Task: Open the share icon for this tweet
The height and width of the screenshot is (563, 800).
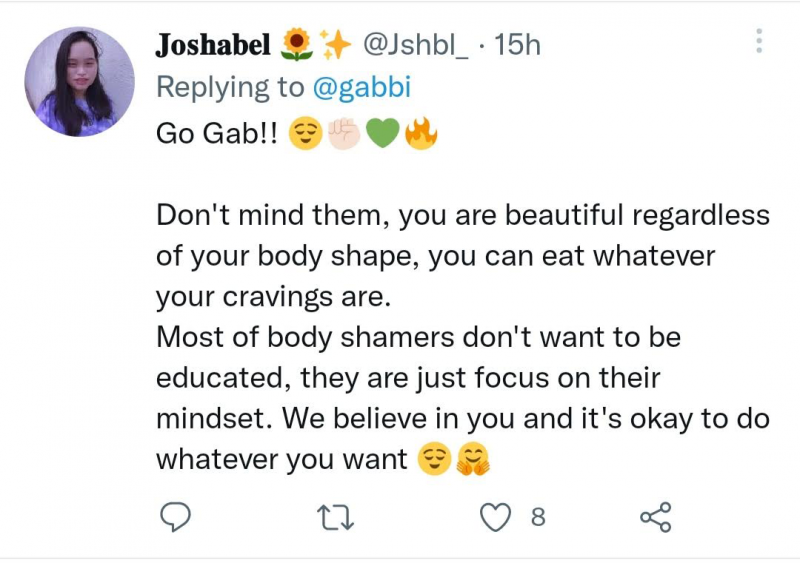Action: [655, 516]
